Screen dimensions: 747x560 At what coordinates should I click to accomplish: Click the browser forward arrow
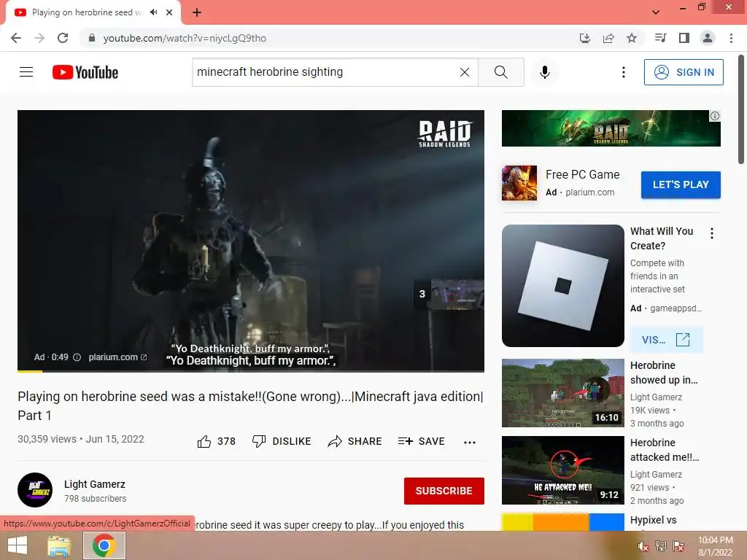39,38
